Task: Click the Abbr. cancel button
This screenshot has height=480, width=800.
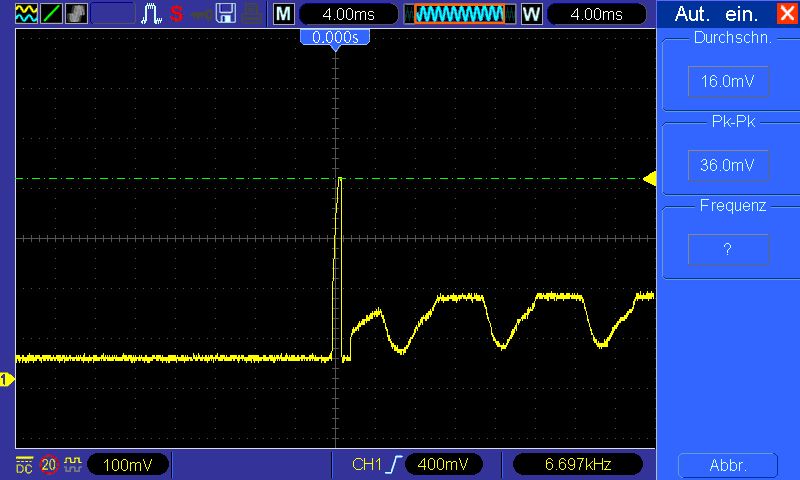Action: click(x=728, y=465)
